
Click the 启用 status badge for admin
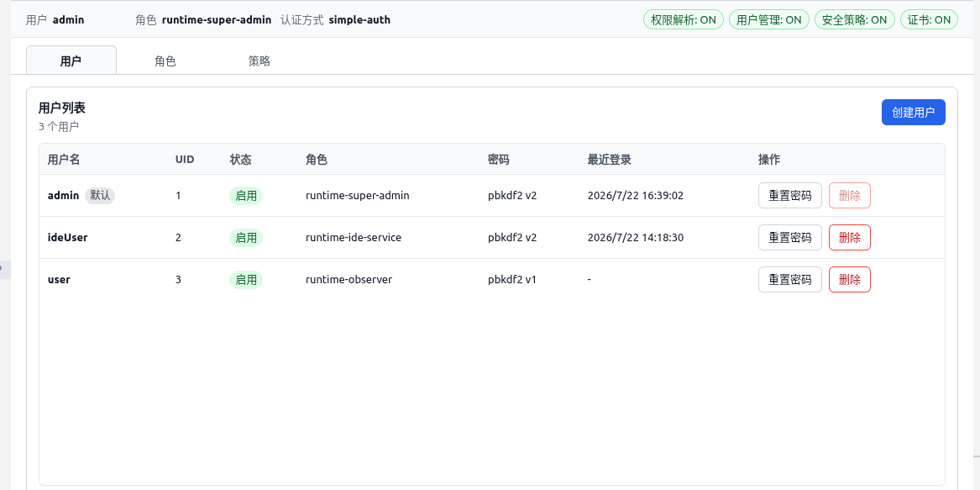pyautogui.click(x=246, y=196)
